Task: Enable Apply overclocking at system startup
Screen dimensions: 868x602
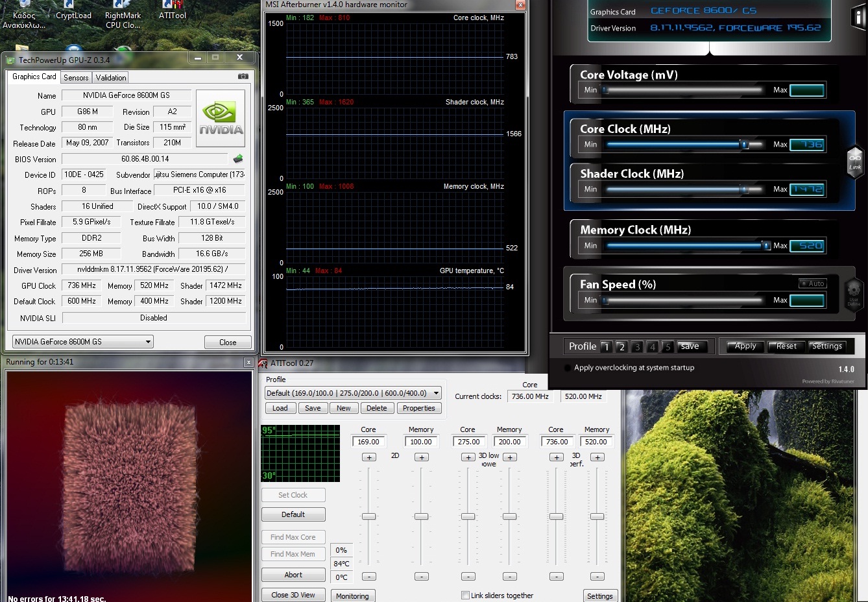Action: (568, 368)
